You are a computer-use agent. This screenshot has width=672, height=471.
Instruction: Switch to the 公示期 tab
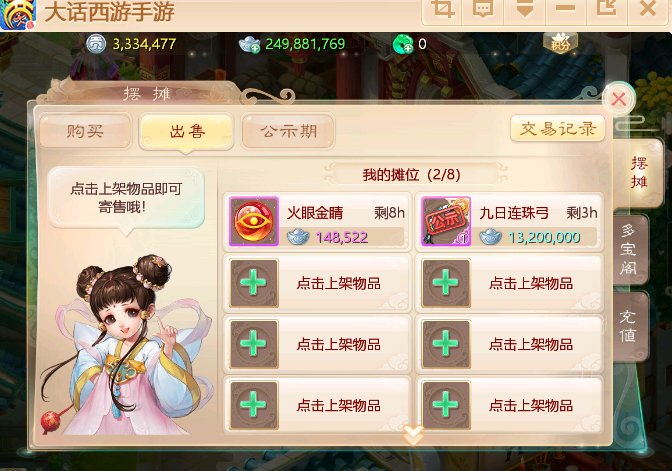click(288, 131)
